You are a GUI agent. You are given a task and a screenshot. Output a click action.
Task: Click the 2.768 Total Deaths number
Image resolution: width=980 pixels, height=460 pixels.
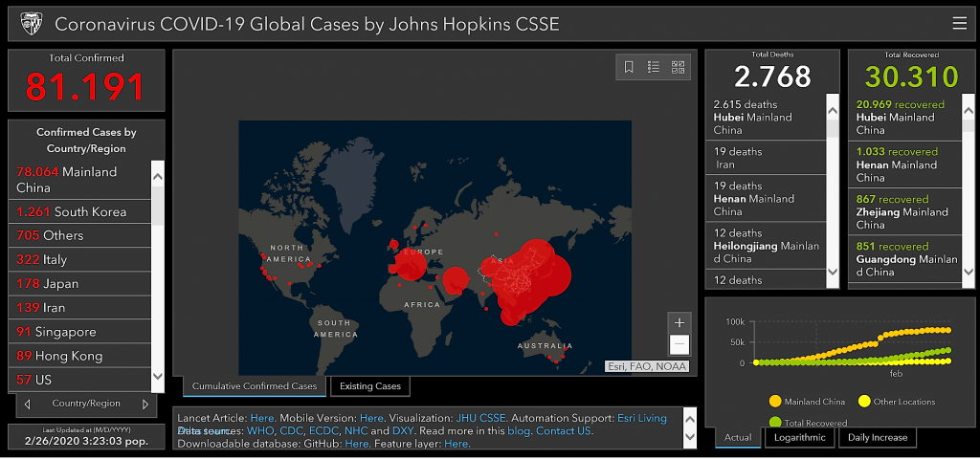pyautogui.click(x=772, y=77)
